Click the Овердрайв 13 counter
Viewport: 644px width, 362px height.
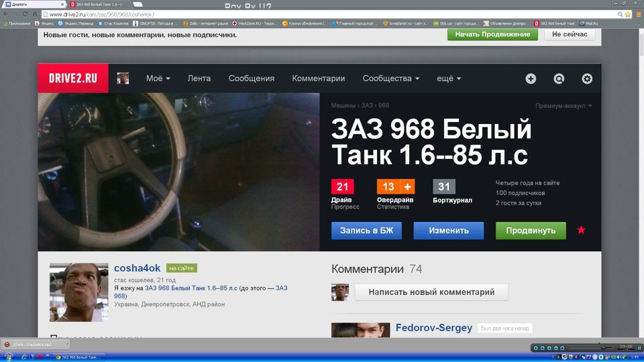tap(388, 187)
